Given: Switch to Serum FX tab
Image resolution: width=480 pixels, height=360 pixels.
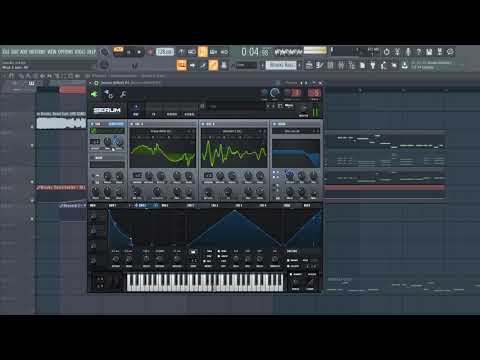Looking at the screenshot, I should [154, 114].
